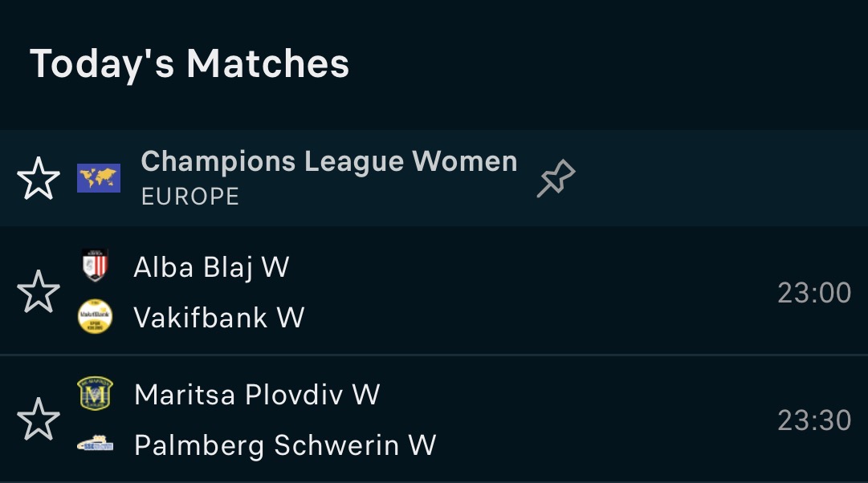The image size is (868, 483).
Task: Click the 23:00 match start time
Action: coord(813,293)
